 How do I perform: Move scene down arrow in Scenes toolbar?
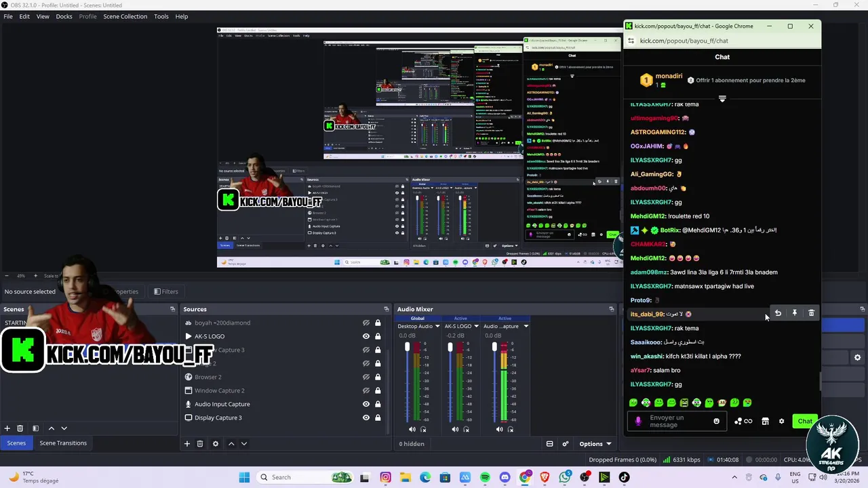64,428
